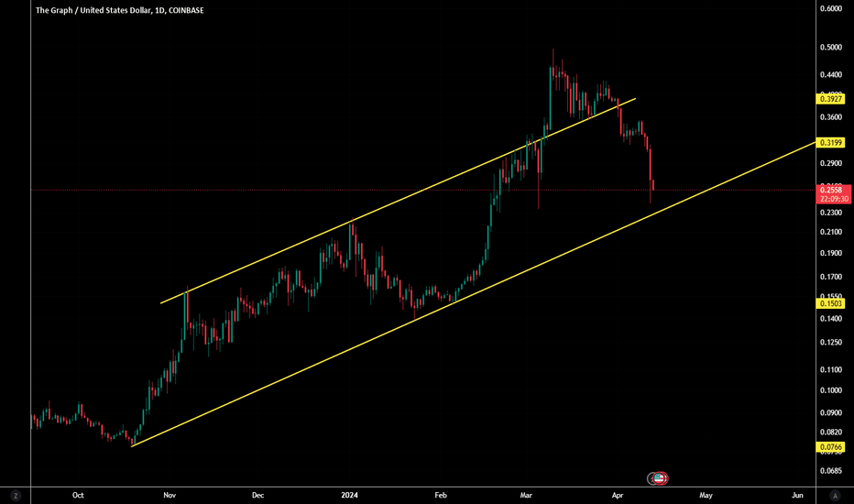
Task: Open the timezone Z button
Action: click(16, 496)
